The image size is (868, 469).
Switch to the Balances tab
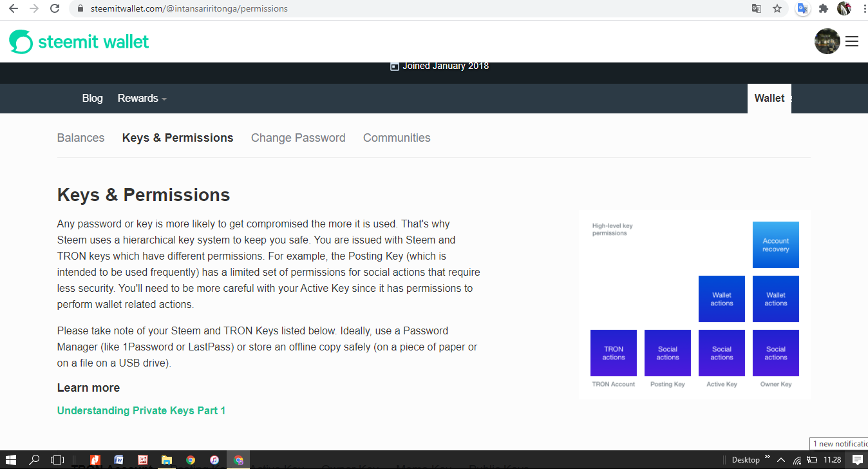[80, 138]
